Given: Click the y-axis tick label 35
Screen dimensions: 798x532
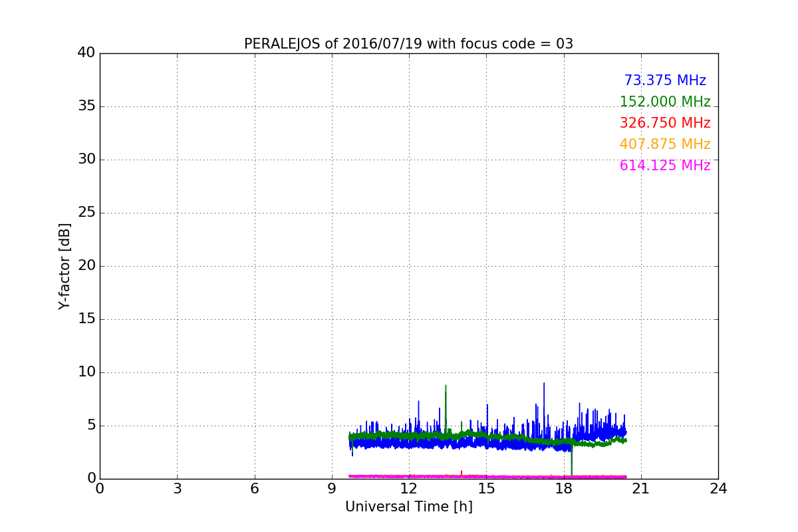Looking at the screenshot, I should coord(86,106).
